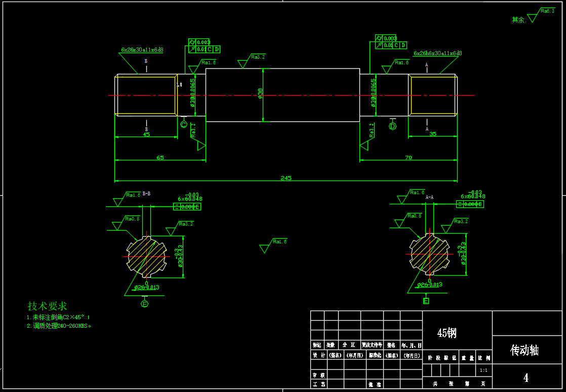566x392 pixels.
Task: Click datum E symbol under B-B section
Action: click(145, 304)
